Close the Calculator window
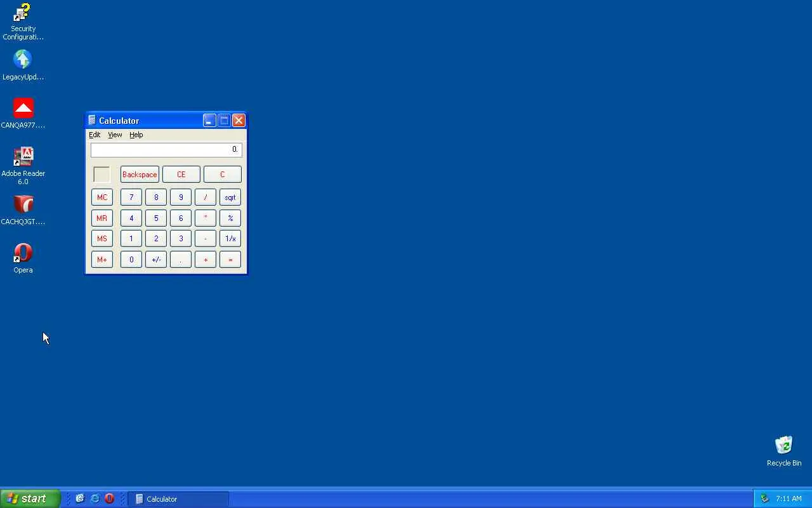The width and height of the screenshot is (812, 508). (239, 120)
